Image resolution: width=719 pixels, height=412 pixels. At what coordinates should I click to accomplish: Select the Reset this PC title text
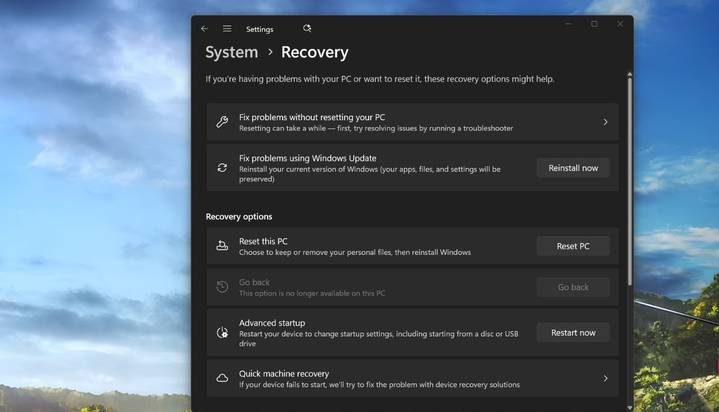(x=263, y=241)
